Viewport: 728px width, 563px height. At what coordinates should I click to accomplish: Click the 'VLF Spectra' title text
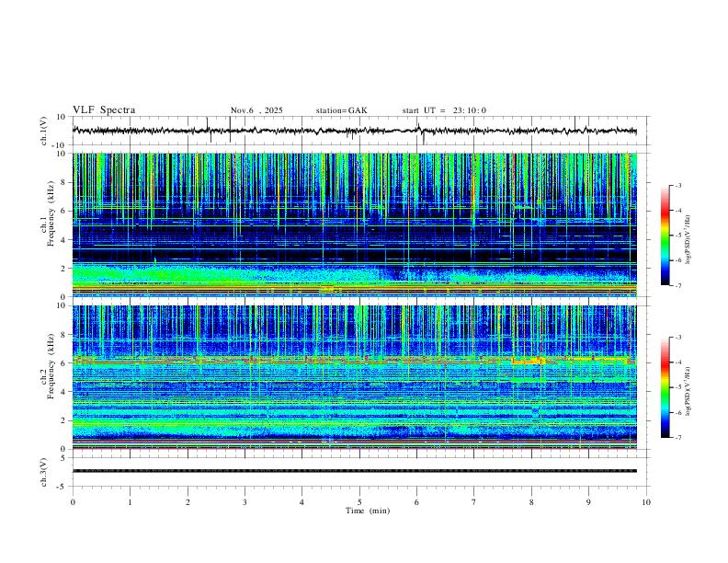(104, 110)
